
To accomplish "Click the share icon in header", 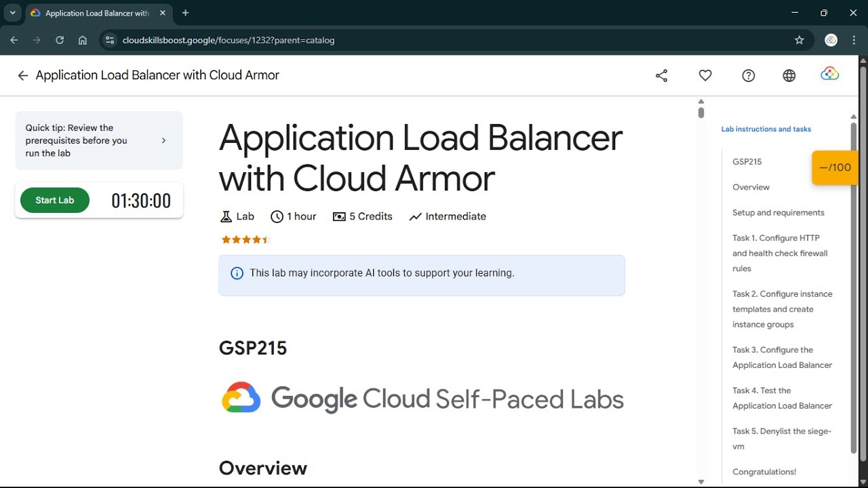I will 662,76.
